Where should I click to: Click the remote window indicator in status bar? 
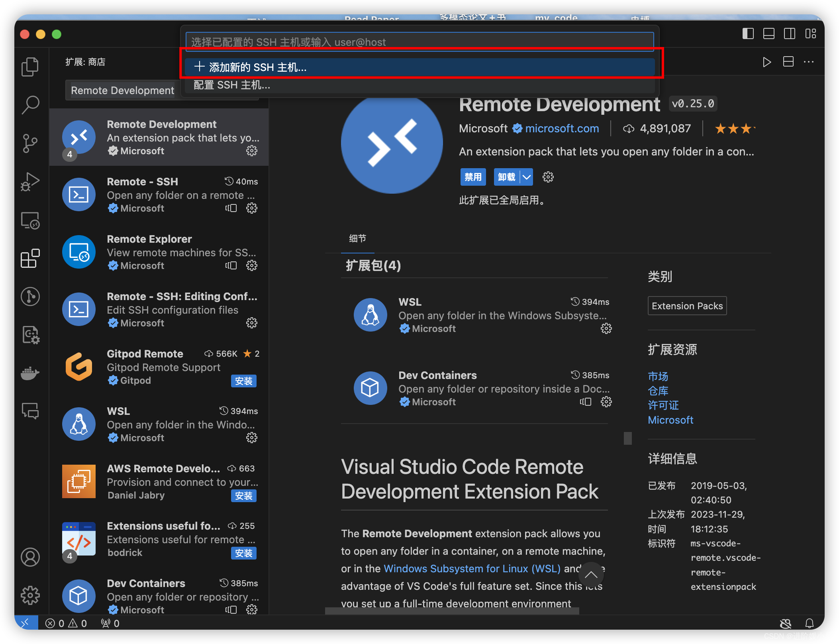[26, 622]
